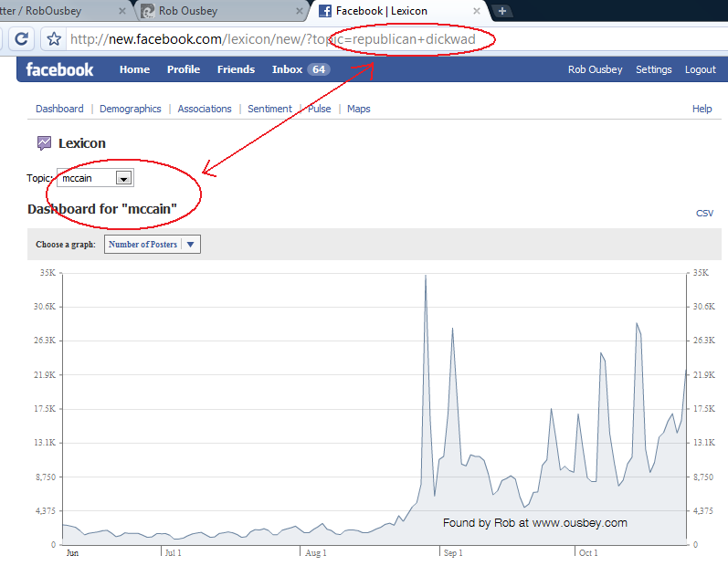
Task: Open the Profile page
Action: [184, 69]
